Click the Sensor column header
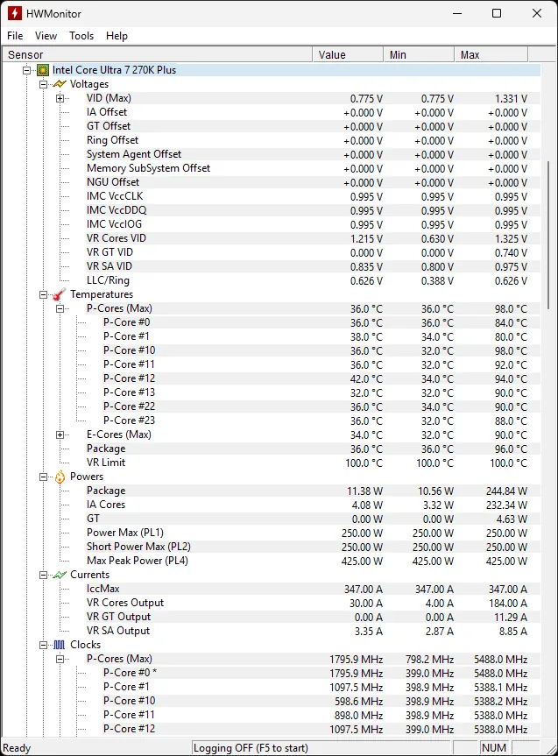The height and width of the screenshot is (756, 558). pyautogui.click(x=158, y=55)
